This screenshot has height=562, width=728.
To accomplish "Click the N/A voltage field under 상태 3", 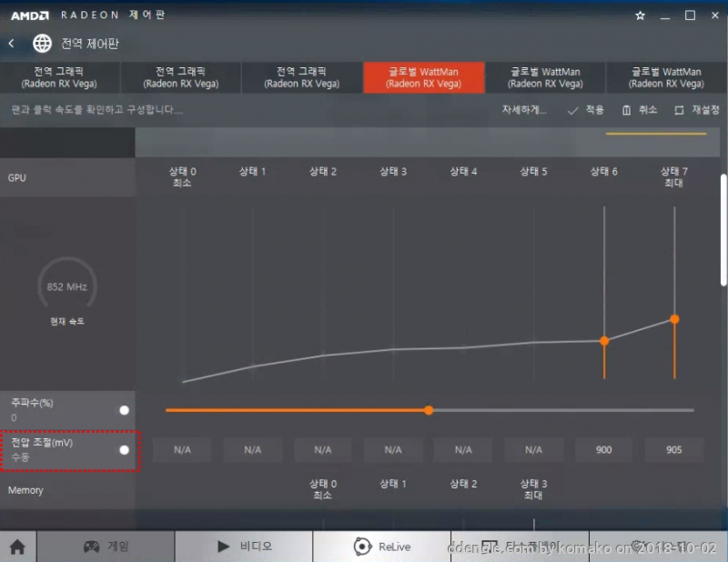I will 393,450.
